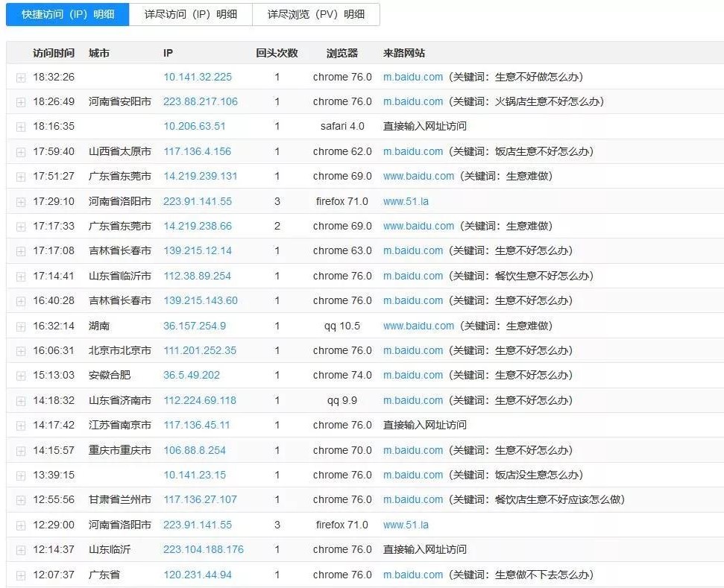
Task: Expand the 16:40:28 visit row
Action: (x=21, y=301)
